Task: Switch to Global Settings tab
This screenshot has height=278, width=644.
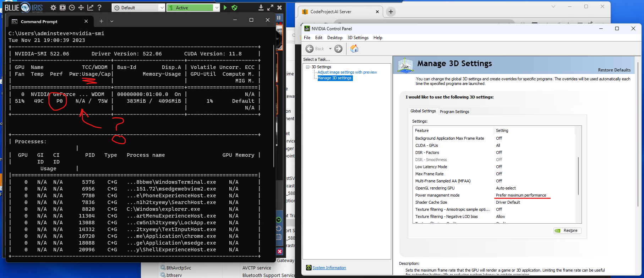Action: click(x=423, y=111)
